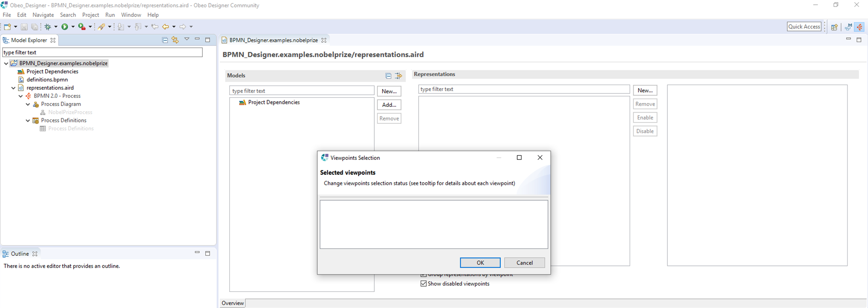Click the arrows icon beside Models collapse
868x308 pixels.
click(398, 76)
